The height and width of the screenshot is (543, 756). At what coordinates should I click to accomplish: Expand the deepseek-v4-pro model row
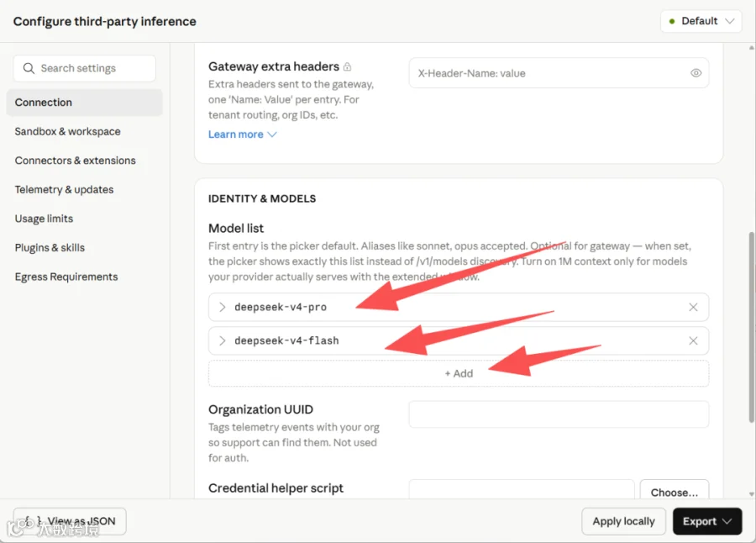click(x=223, y=307)
